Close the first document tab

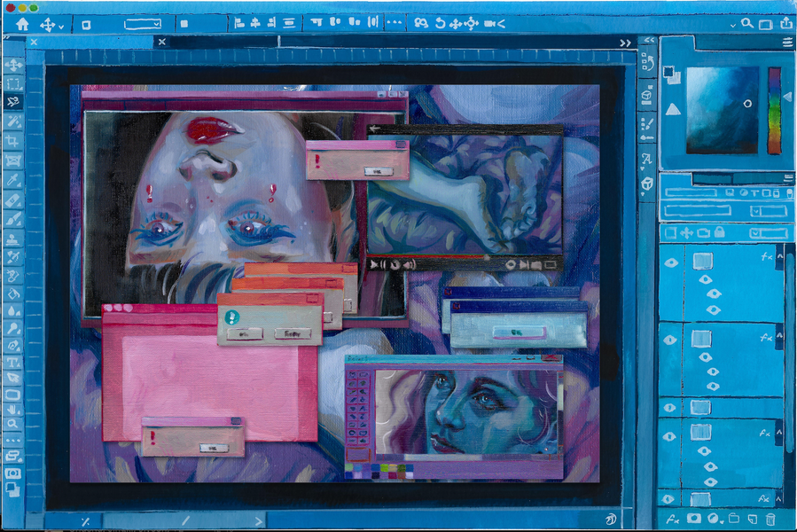pos(34,43)
